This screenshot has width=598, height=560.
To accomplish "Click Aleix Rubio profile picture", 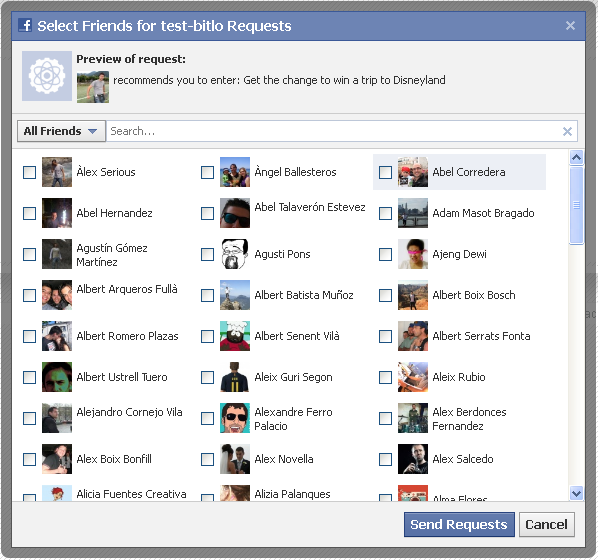I will pyautogui.click(x=413, y=377).
